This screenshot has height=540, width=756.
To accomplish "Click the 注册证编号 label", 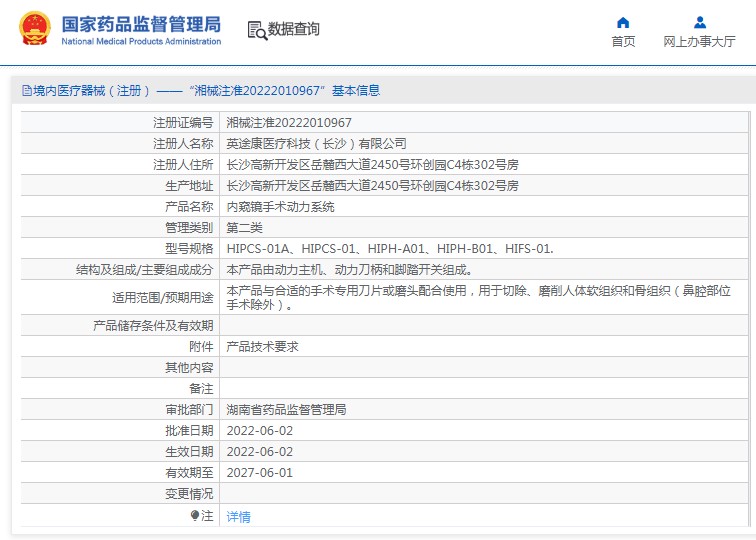I will (x=183, y=123).
